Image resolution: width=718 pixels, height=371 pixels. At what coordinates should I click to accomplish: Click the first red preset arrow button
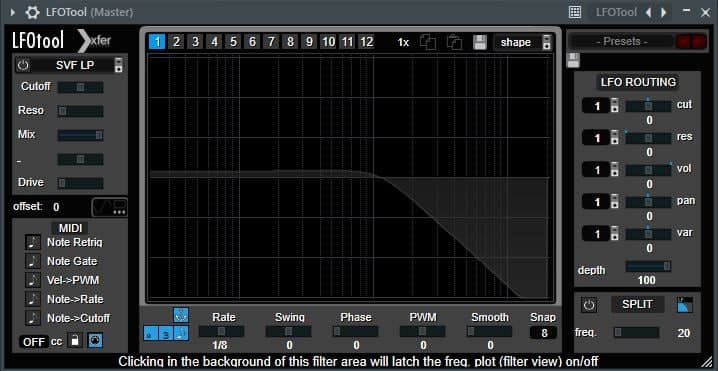coord(684,42)
